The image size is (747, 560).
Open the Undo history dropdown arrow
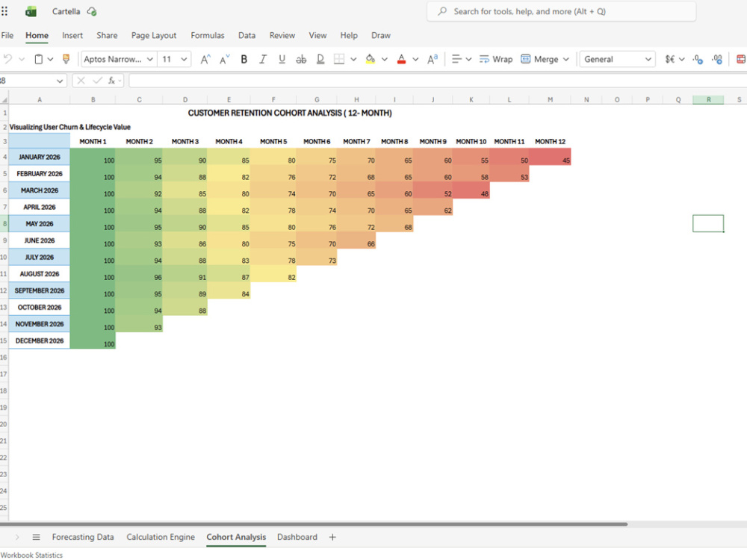coord(22,59)
